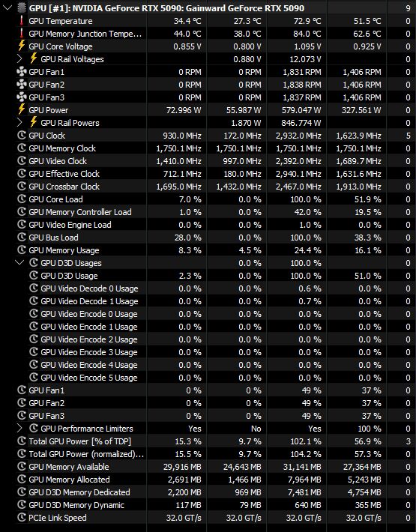Collapse the GPU D3D Usages group
This screenshot has width=416, height=532.
click(19, 262)
